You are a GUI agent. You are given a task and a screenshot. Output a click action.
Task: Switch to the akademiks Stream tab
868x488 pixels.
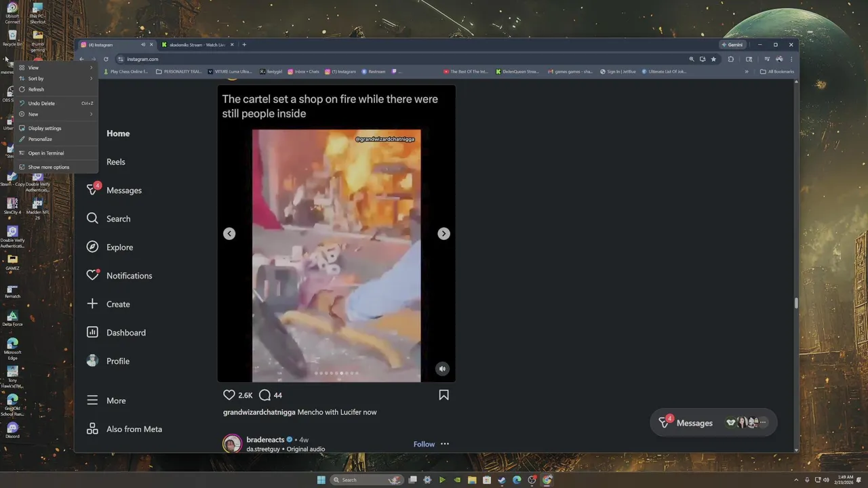point(197,45)
